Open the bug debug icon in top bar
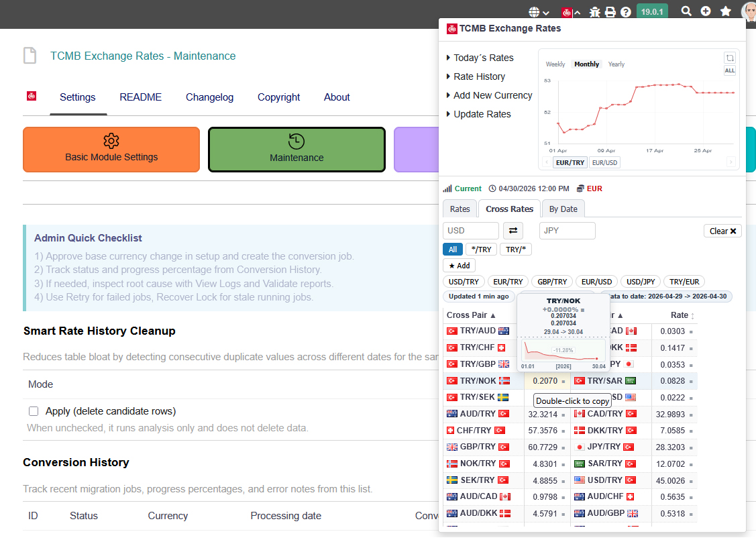 click(x=595, y=12)
